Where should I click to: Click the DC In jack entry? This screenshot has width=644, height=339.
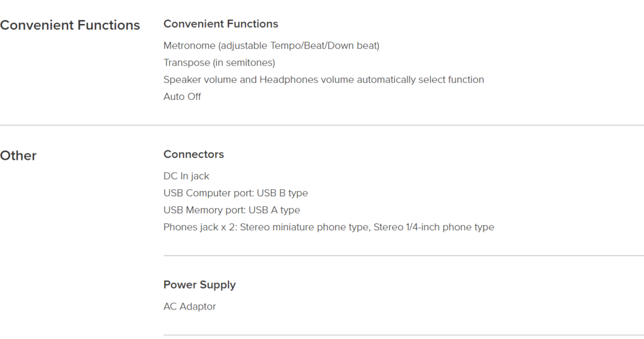pyautogui.click(x=186, y=176)
